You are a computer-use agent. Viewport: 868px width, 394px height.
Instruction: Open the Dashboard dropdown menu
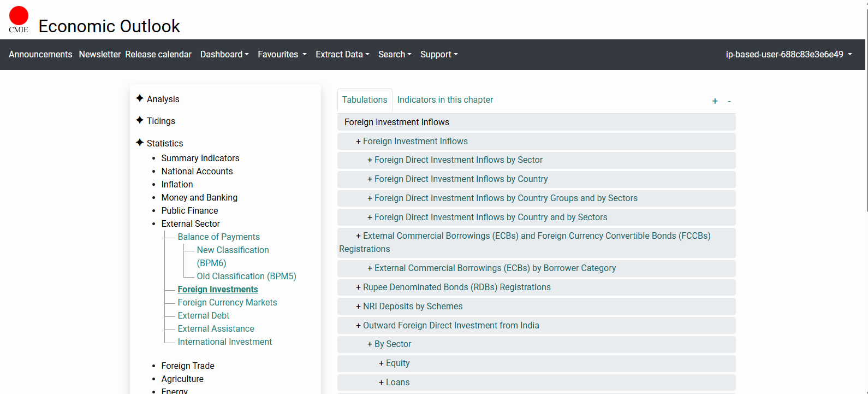224,55
